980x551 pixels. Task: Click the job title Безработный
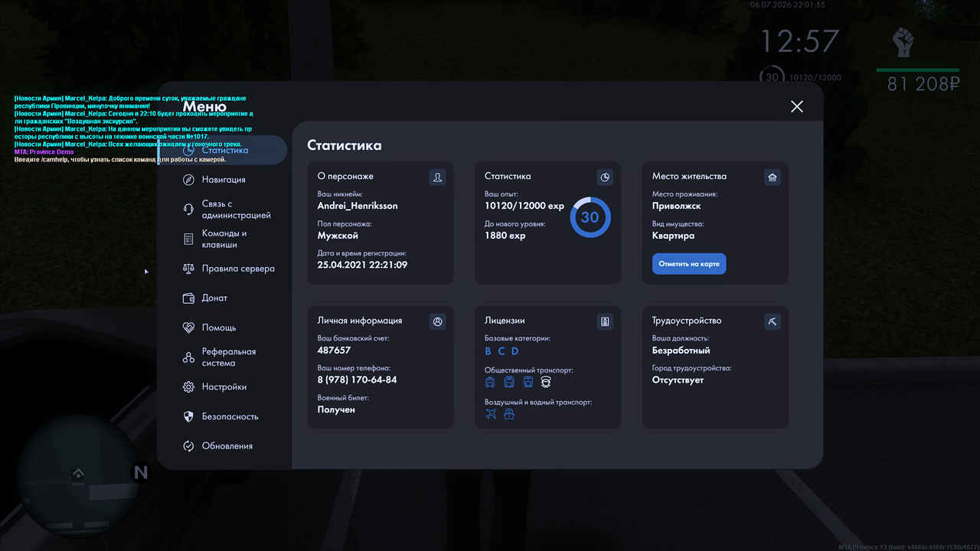681,350
